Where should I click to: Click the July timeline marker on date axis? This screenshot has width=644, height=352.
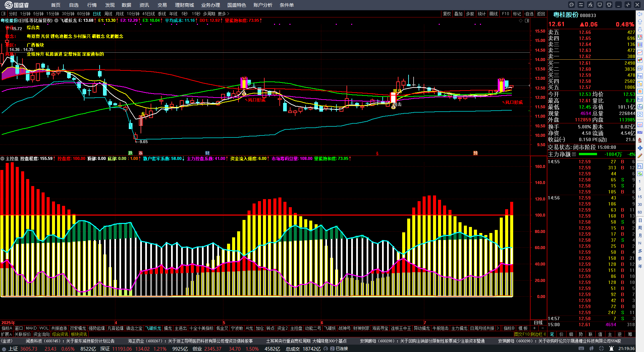click(x=425, y=322)
